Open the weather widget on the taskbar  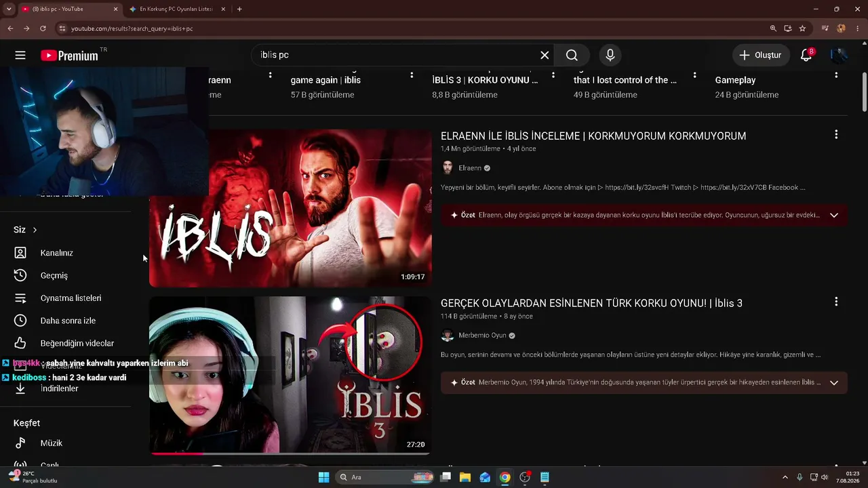33,476
